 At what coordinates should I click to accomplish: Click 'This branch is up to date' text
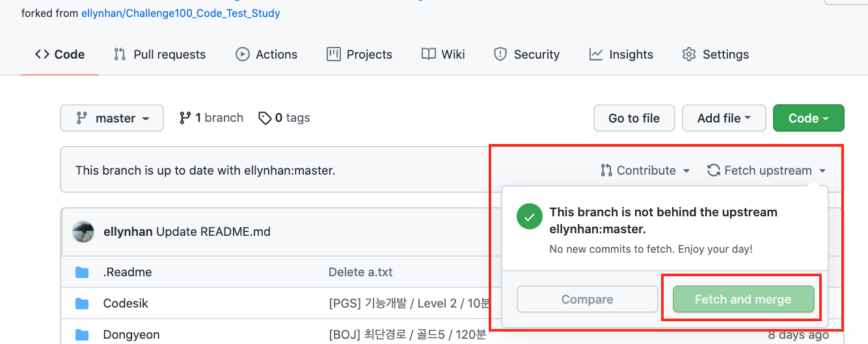(206, 171)
